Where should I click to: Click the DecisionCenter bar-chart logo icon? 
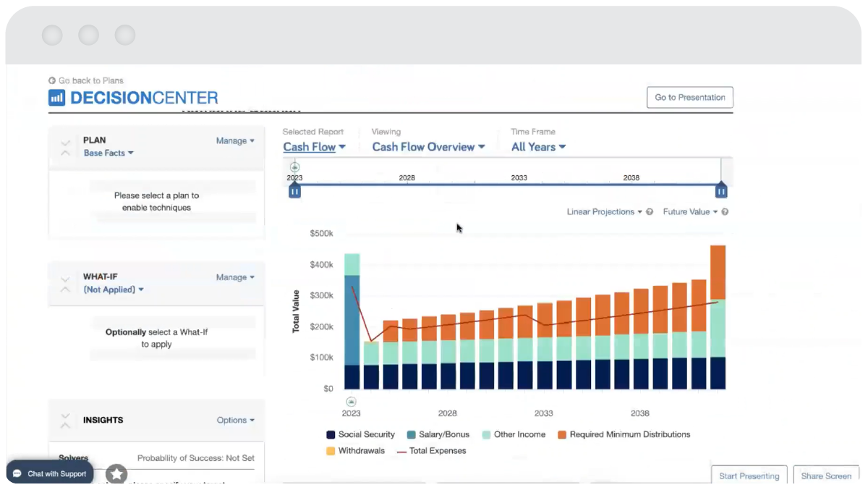(x=56, y=97)
